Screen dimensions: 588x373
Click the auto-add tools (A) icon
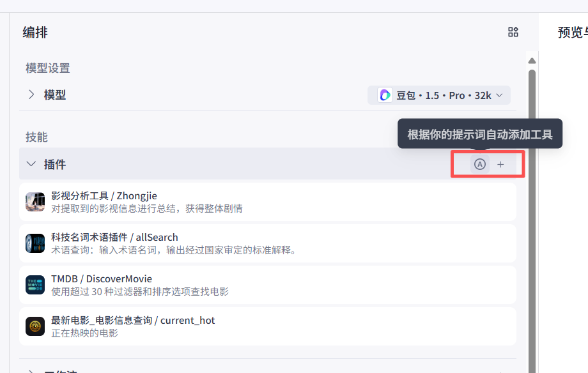pos(479,164)
